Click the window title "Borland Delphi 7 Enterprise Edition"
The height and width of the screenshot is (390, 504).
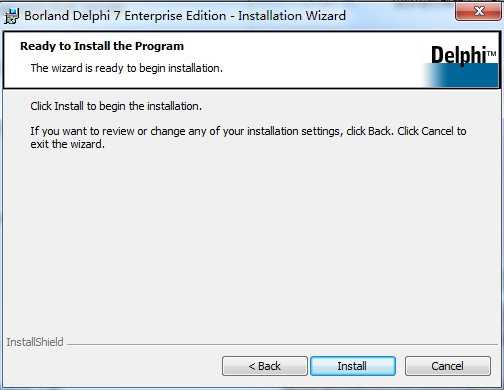click(125, 16)
